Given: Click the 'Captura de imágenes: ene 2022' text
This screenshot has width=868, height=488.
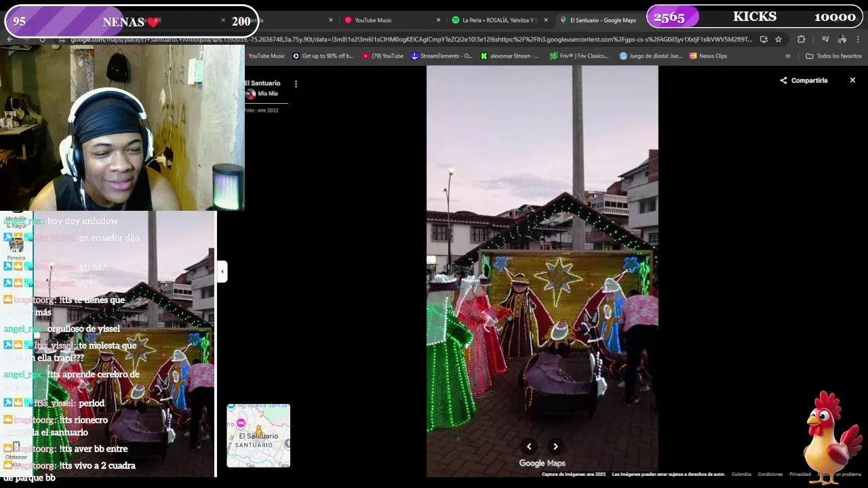Looking at the screenshot, I should tap(573, 474).
